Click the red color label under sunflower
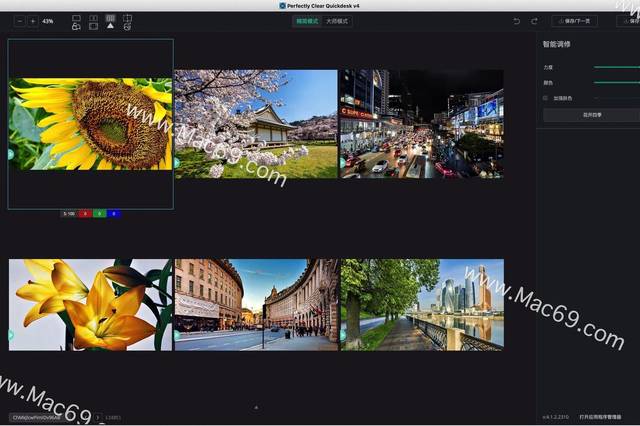This screenshot has height=426, width=640. coord(85,213)
